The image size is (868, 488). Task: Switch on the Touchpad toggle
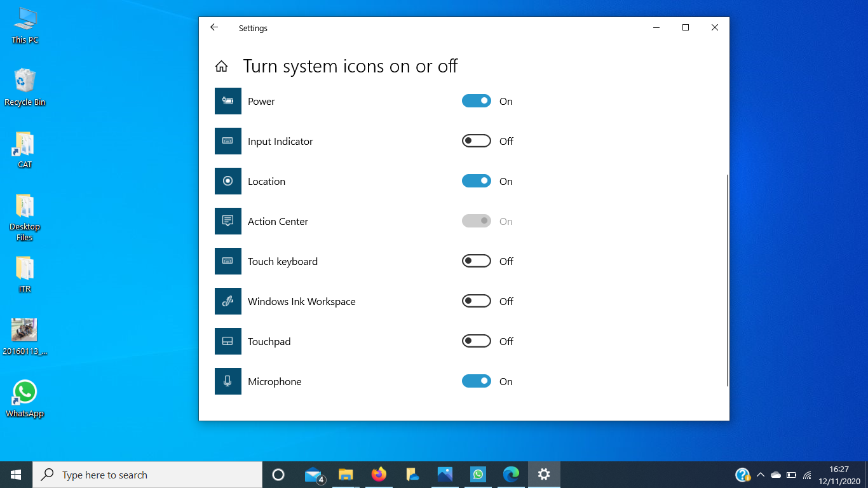[x=477, y=341]
